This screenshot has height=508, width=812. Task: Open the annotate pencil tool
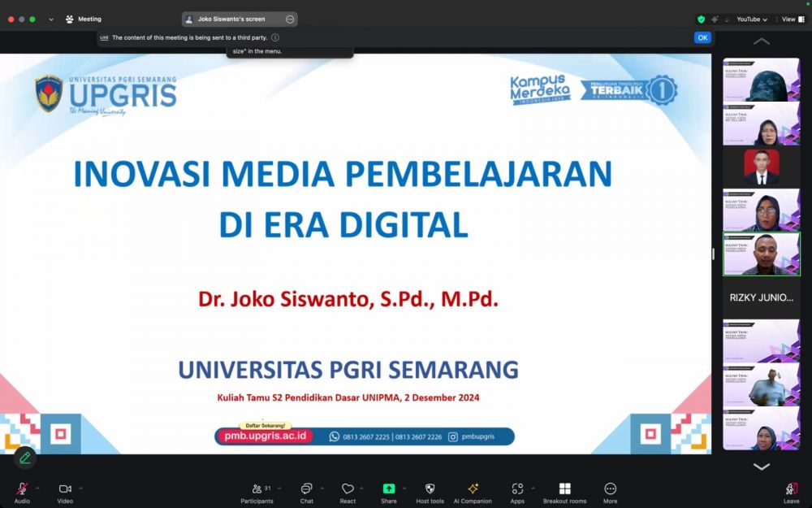pos(24,458)
